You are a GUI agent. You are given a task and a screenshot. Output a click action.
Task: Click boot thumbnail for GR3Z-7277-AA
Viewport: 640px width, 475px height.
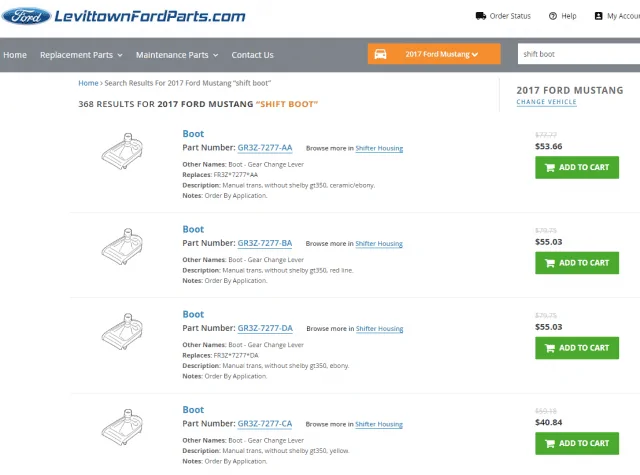click(122, 151)
